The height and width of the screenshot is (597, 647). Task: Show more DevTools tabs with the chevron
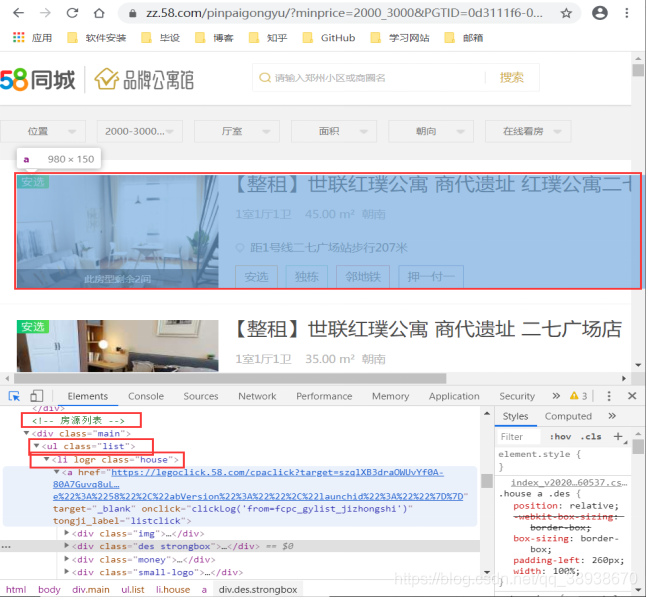pos(556,396)
